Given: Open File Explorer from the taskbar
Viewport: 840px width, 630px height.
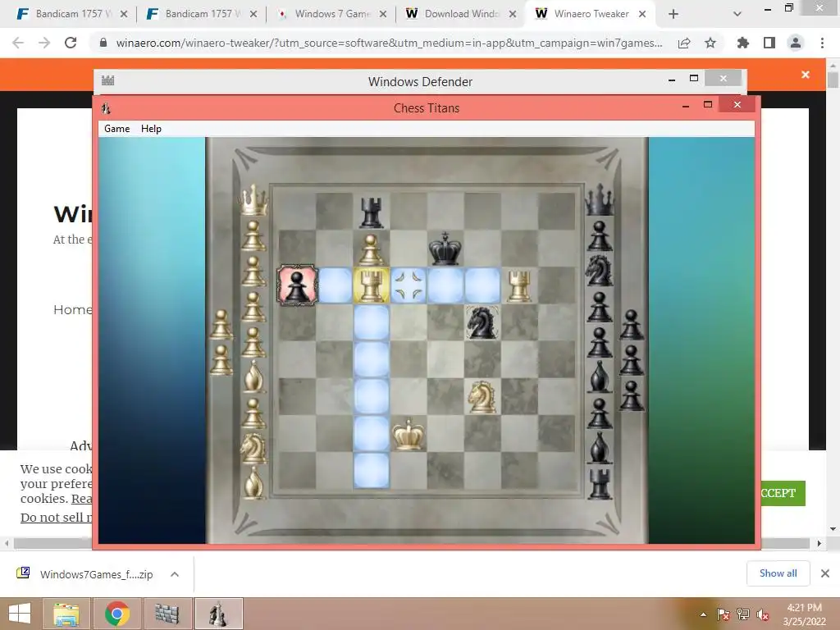Looking at the screenshot, I should pyautogui.click(x=66, y=614).
